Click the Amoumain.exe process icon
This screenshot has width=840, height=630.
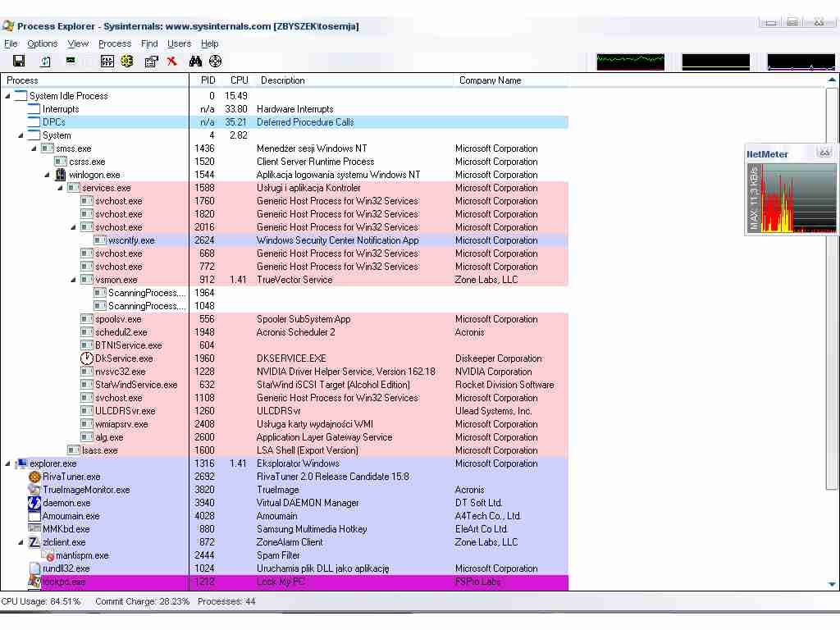34,516
